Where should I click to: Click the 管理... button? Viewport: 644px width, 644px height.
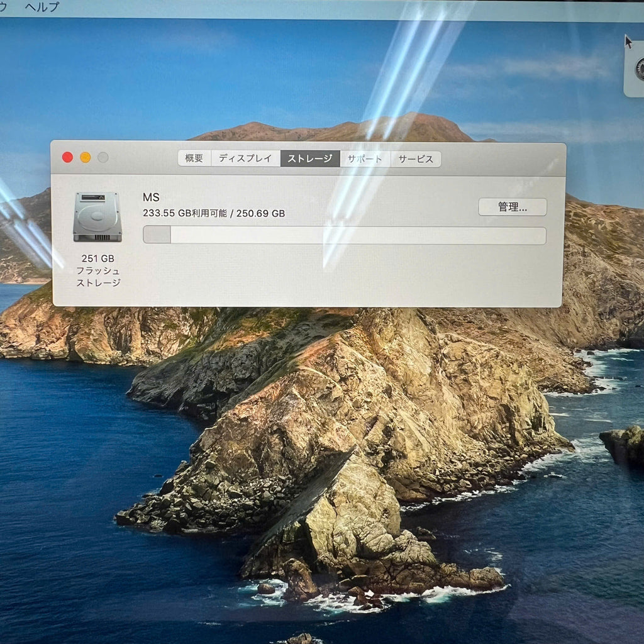point(512,207)
